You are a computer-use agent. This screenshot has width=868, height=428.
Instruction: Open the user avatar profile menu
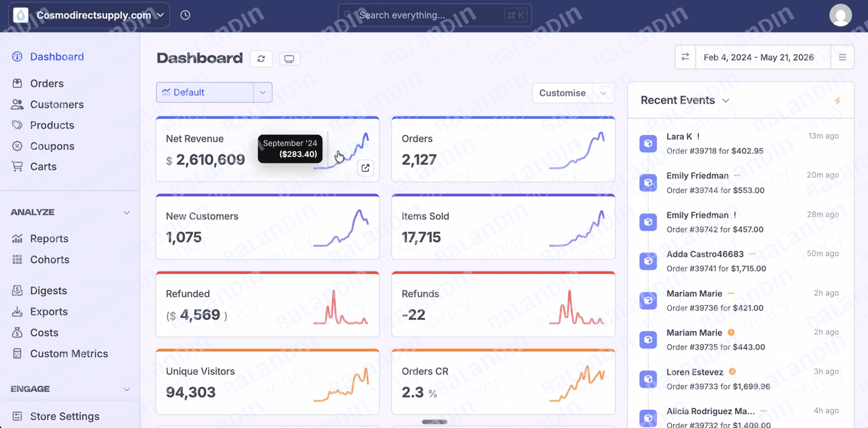point(840,15)
